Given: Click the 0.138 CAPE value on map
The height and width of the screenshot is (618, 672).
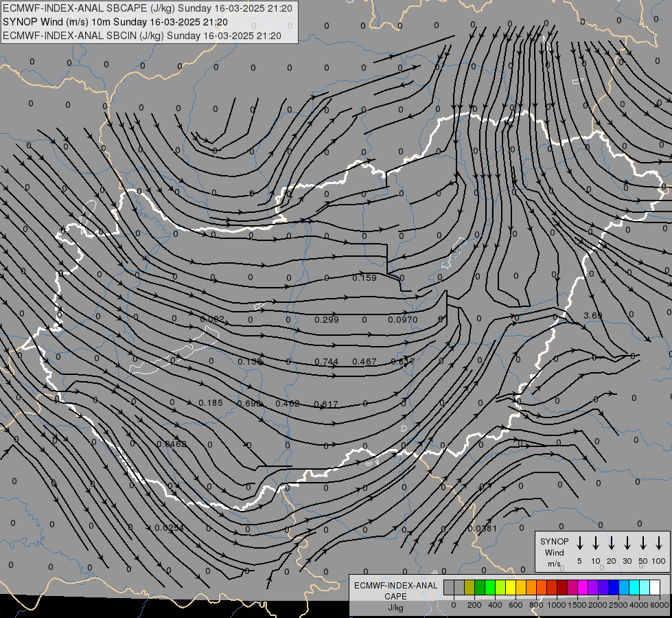Looking at the screenshot, I should tap(250, 362).
